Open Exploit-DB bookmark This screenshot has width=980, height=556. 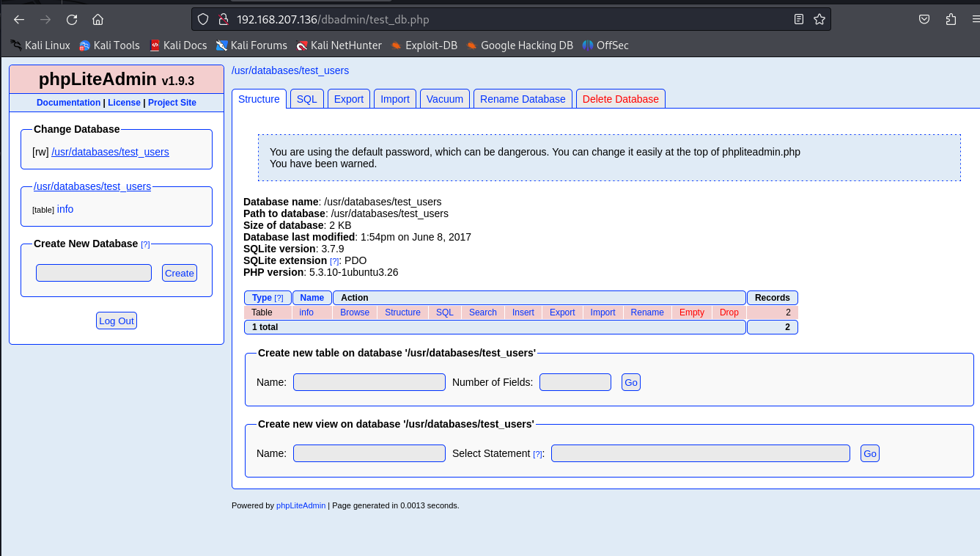(x=424, y=45)
